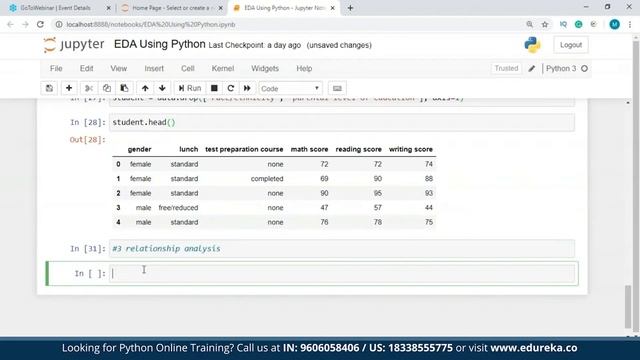Click the zoom magnifier icon in address bar
The image size is (640, 360).
(x=529, y=24)
